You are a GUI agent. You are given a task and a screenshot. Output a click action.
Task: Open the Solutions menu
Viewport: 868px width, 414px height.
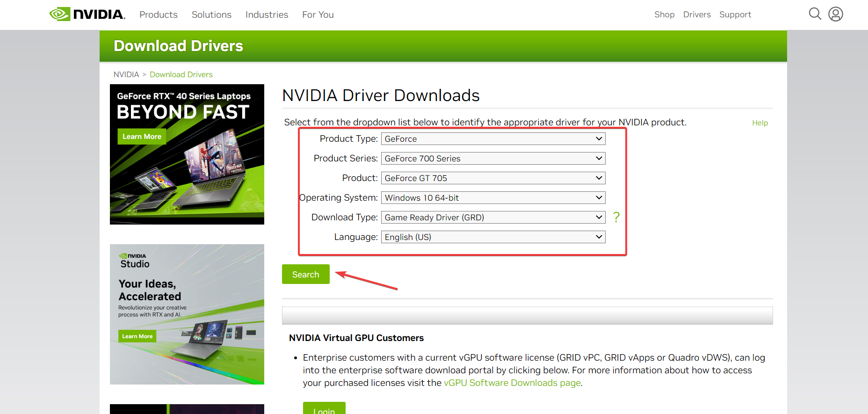pyautogui.click(x=211, y=15)
